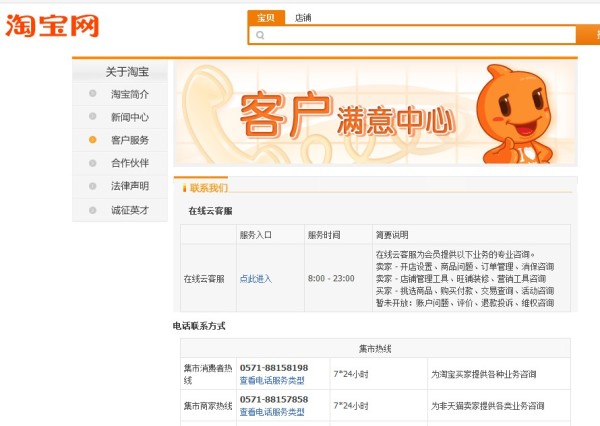Open 合作伙伴 in the sidebar

click(x=130, y=163)
